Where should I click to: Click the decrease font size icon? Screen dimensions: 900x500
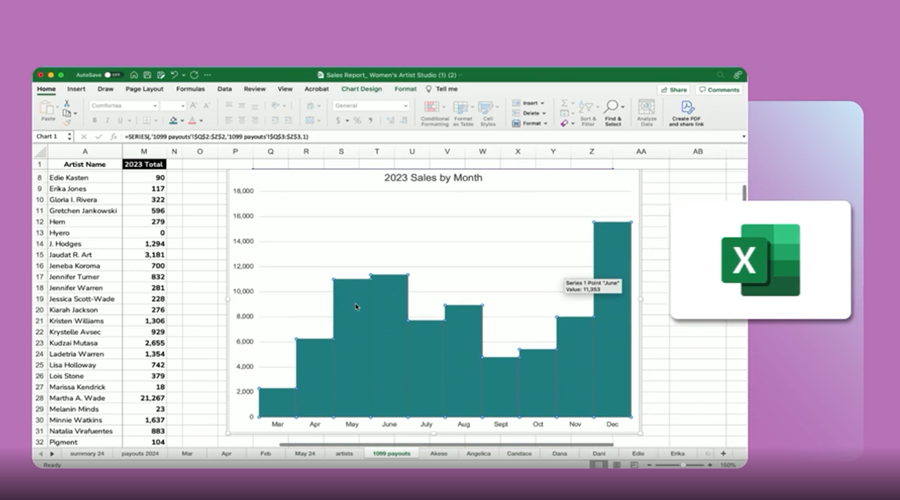click(207, 106)
